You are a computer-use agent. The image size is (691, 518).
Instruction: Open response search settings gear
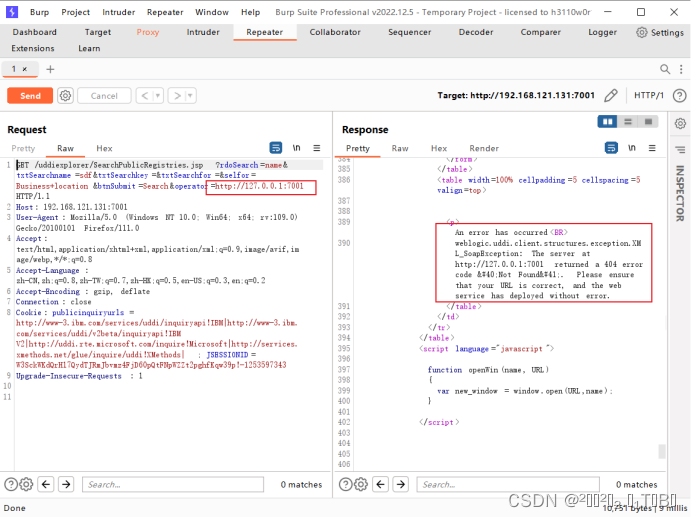point(361,484)
